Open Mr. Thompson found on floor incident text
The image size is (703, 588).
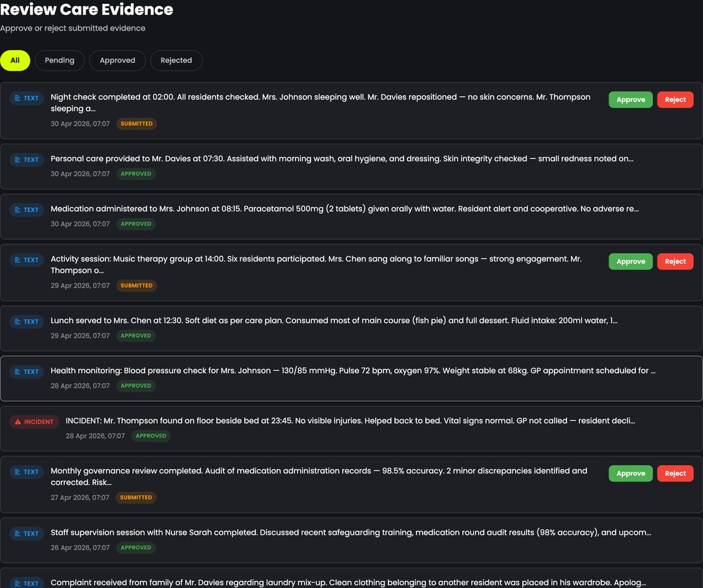click(350, 421)
